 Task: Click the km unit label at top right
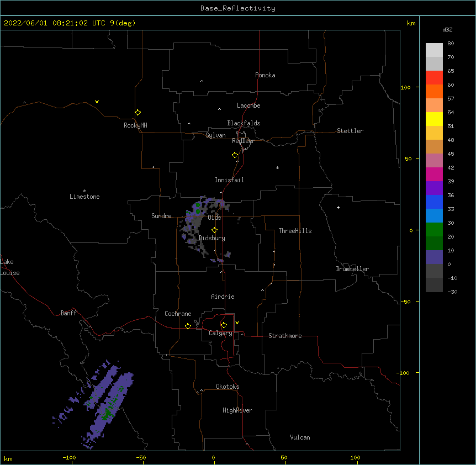[x=411, y=23]
